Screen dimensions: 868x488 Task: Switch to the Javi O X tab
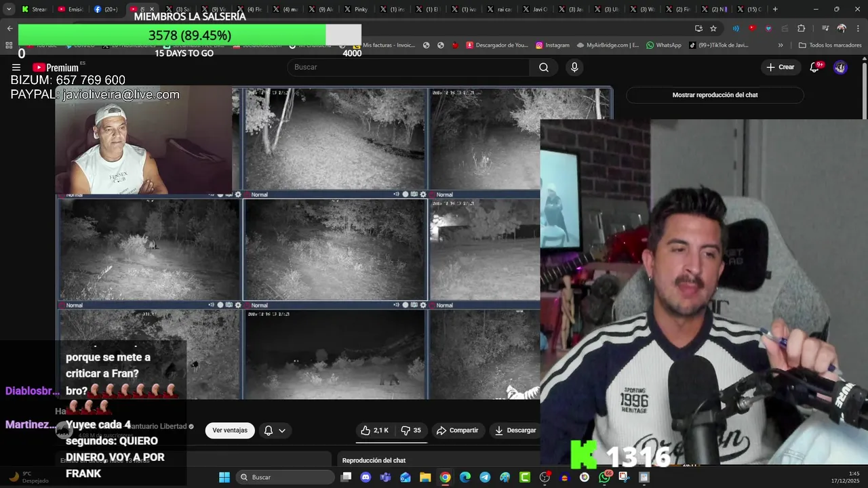tap(536, 9)
